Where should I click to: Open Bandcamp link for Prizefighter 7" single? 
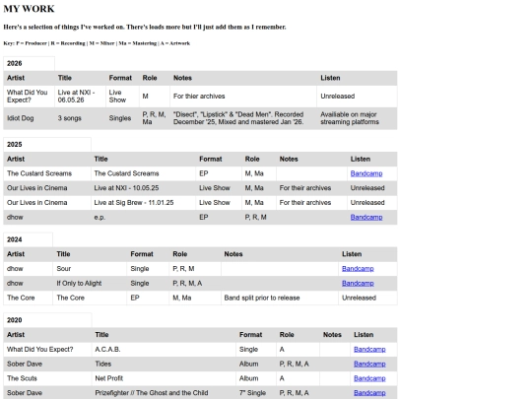pos(369,393)
